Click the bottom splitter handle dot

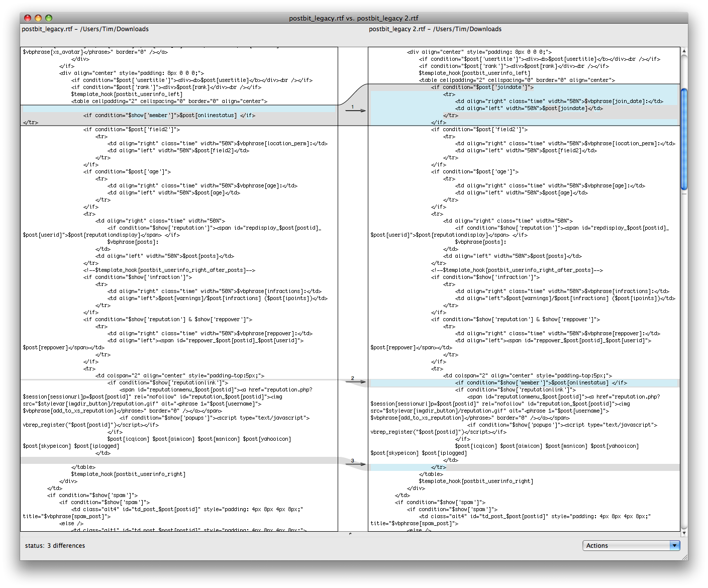pos(350,534)
